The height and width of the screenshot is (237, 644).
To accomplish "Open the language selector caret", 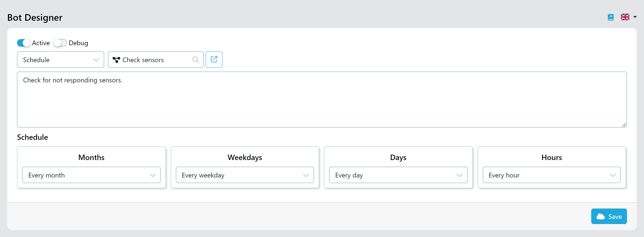I will (635, 17).
